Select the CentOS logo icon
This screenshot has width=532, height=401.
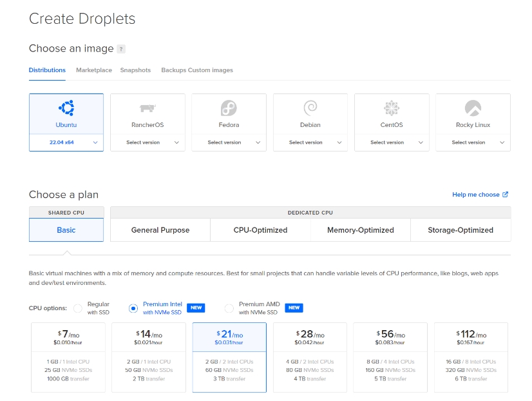(392, 108)
